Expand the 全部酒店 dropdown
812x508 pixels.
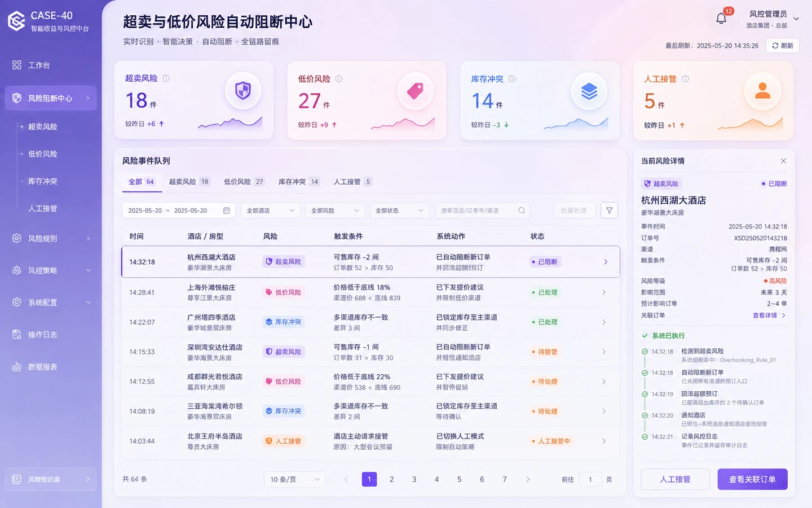(271, 211)
